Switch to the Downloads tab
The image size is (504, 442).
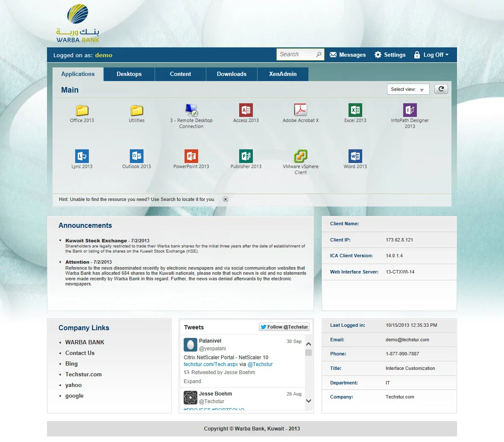232,74
